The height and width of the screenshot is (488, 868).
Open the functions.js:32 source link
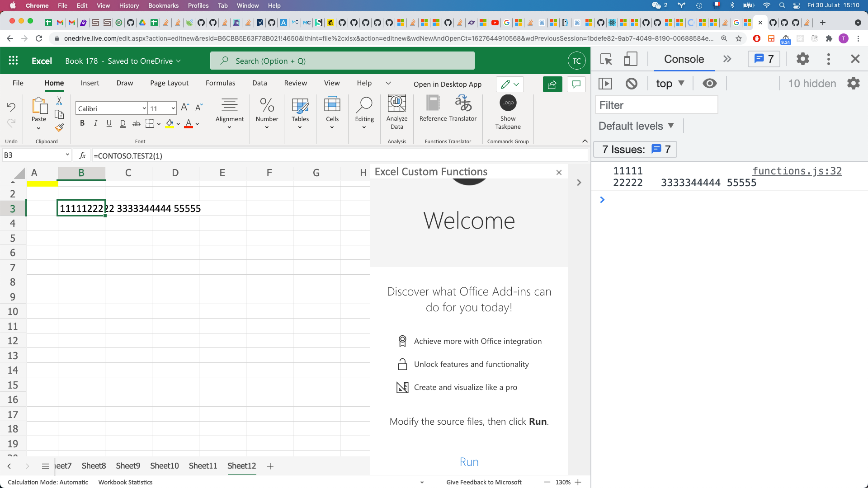[x=797, y=171]
